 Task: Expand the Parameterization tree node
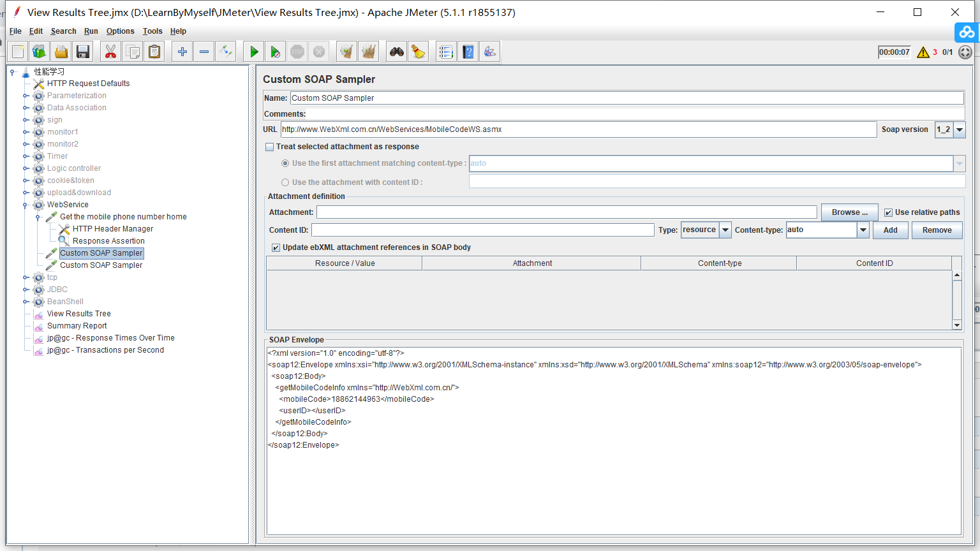pos(26,96)
